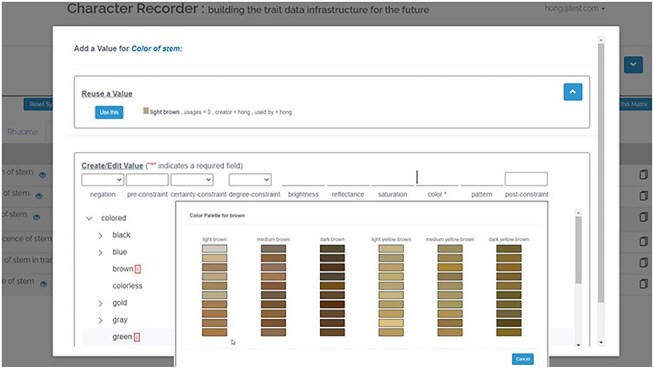Viewport: 654px width, 369px height.
Task: Click the copy icon in the top matrix row
Action: click(x=644, y=174)
